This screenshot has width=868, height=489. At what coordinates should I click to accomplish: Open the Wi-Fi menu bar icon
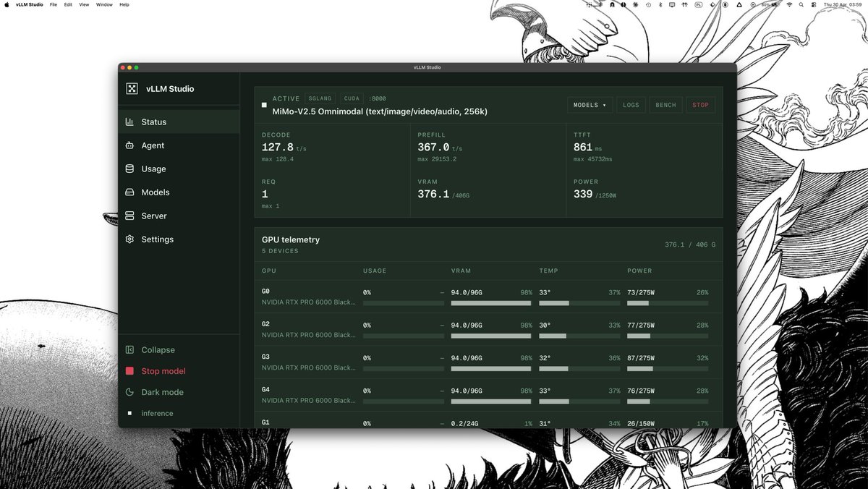(x=789, y=4)
